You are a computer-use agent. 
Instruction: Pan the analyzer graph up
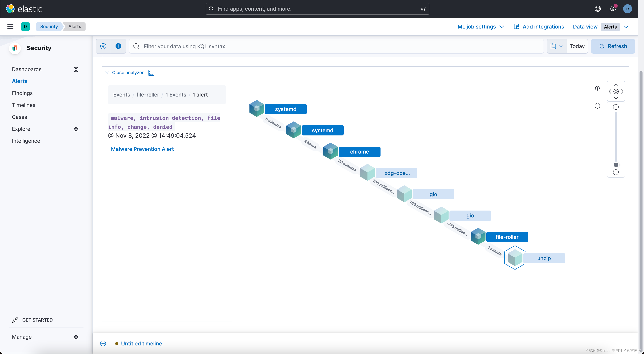coord(616,85)
